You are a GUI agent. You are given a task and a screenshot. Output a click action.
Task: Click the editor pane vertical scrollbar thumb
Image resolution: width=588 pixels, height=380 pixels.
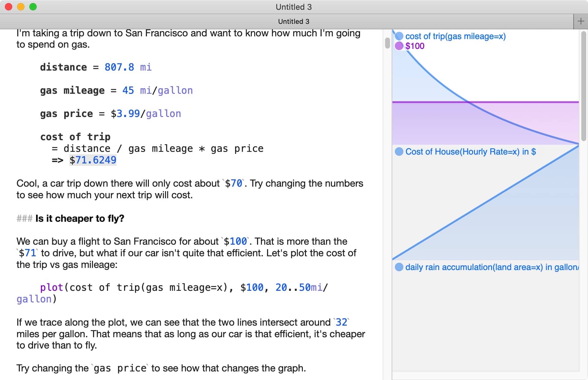(x=387, y=43)
